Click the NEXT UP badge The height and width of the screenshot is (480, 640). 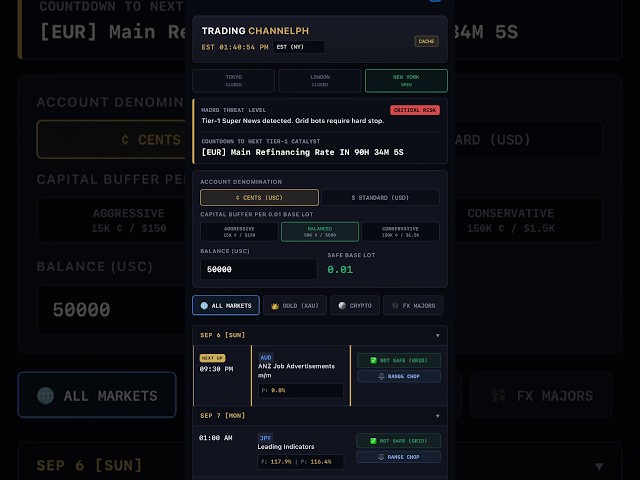click(212, 358)
